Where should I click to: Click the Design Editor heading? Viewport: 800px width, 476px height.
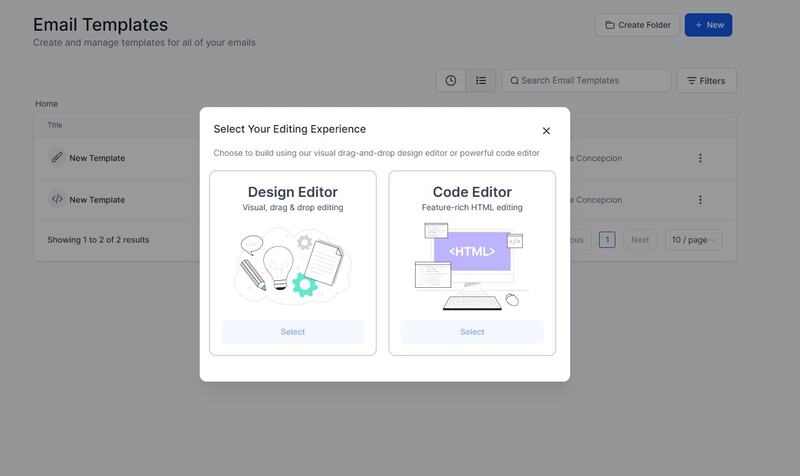pos(292,192)
